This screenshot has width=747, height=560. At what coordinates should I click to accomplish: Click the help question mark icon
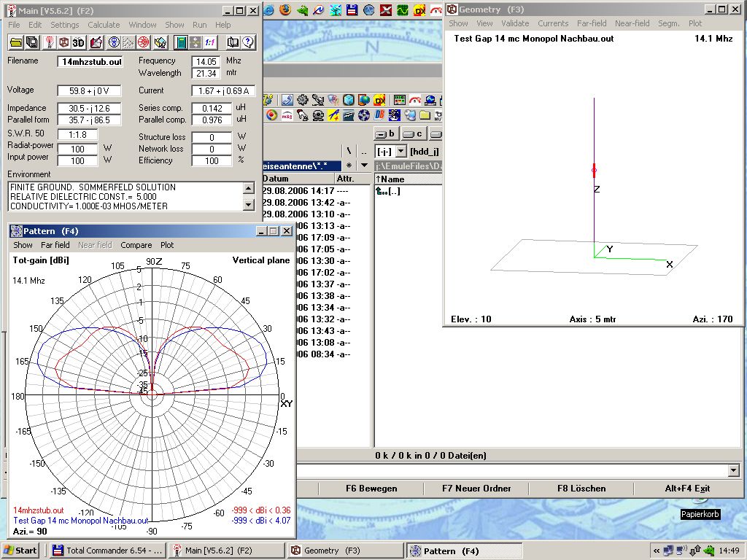[248, 42]
